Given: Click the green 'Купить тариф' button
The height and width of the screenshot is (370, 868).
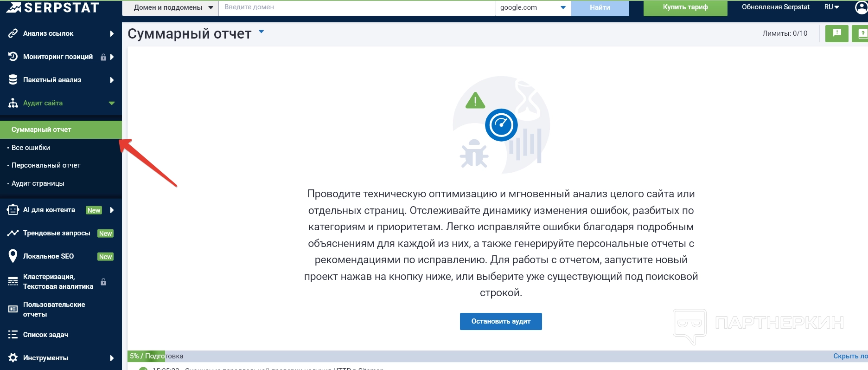Looking at the screenshot, I should pos(685,7).
